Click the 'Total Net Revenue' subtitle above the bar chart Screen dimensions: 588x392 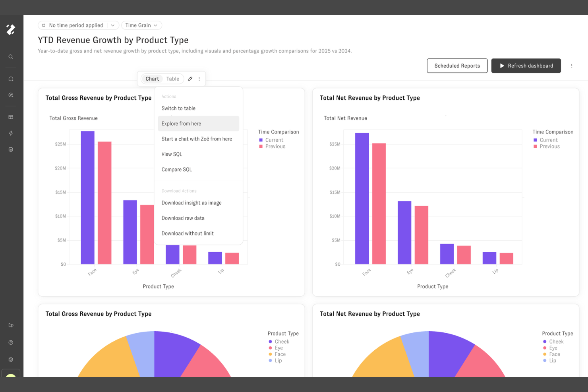(x=345, y=118)
